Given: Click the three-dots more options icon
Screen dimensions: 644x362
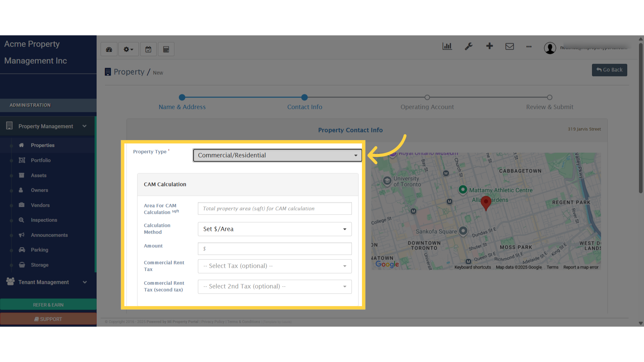Looking at the screenshot, I should pos(529,47).
